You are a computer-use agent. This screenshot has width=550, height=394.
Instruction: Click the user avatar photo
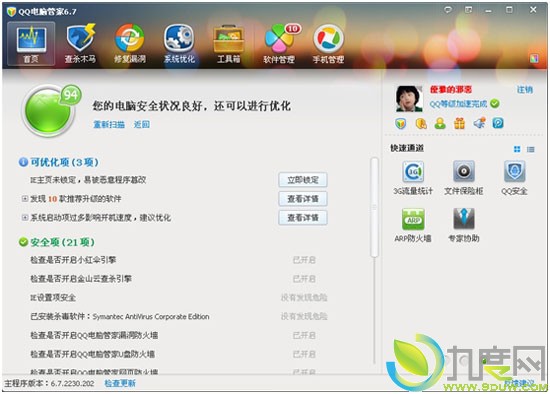(x=409, y=99)
